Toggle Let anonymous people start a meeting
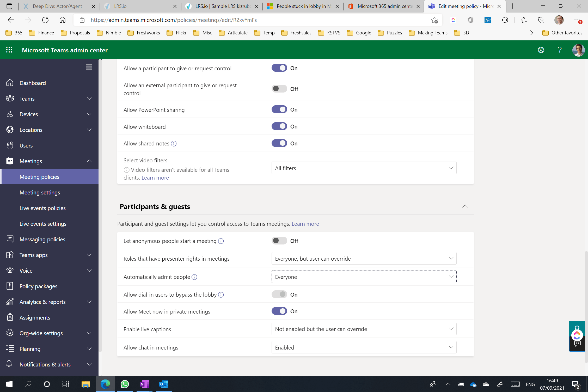The height and width of the screenshot is (392, 588). tap(279, 241)
